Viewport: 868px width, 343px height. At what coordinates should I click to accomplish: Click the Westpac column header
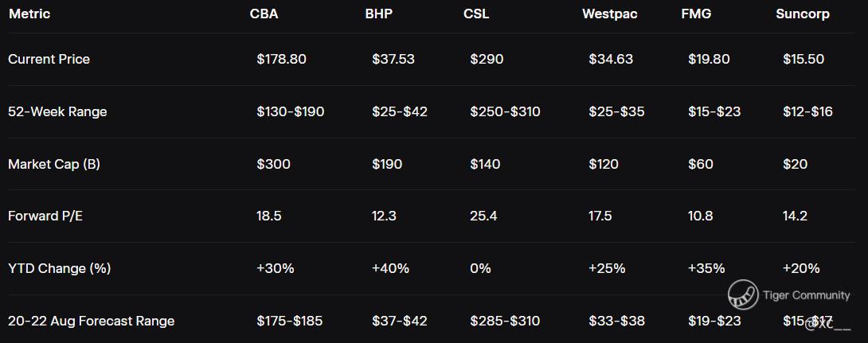click(x=609, y=14)
